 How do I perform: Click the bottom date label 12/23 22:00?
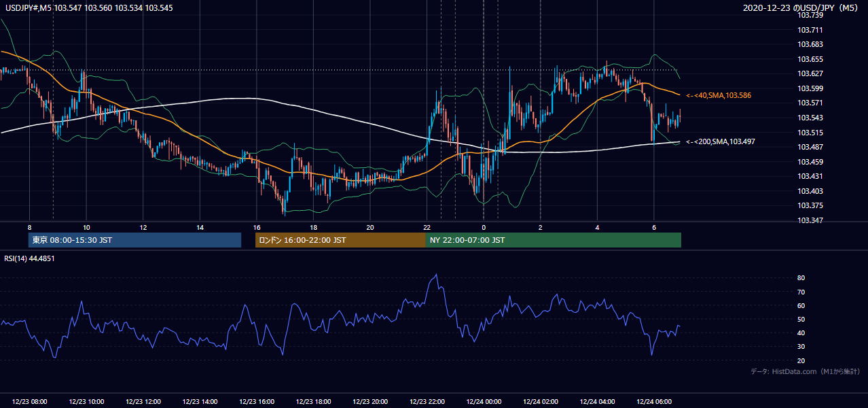(427, 402)
